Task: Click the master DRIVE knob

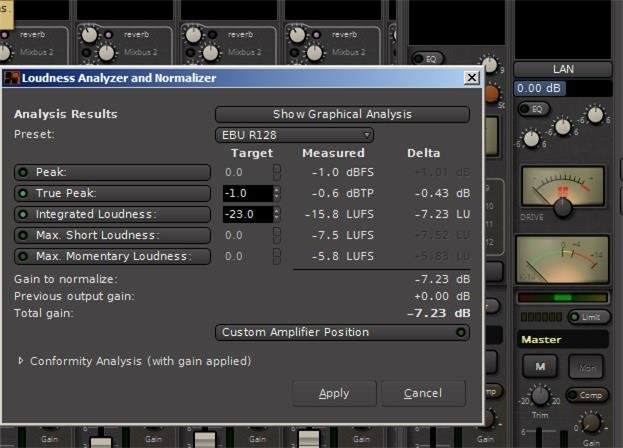Action: (x=563, y=207)
